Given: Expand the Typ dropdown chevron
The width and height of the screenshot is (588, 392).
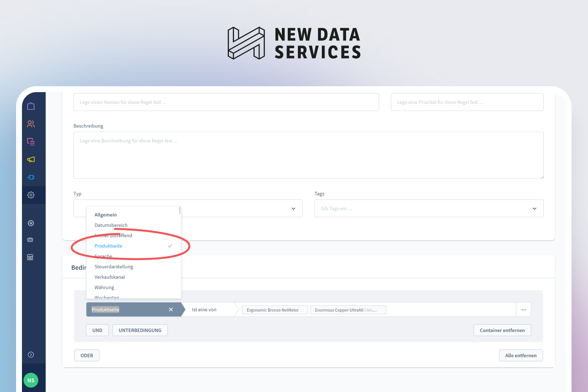Looking at the screenshot, I should [x=293, y=209].
